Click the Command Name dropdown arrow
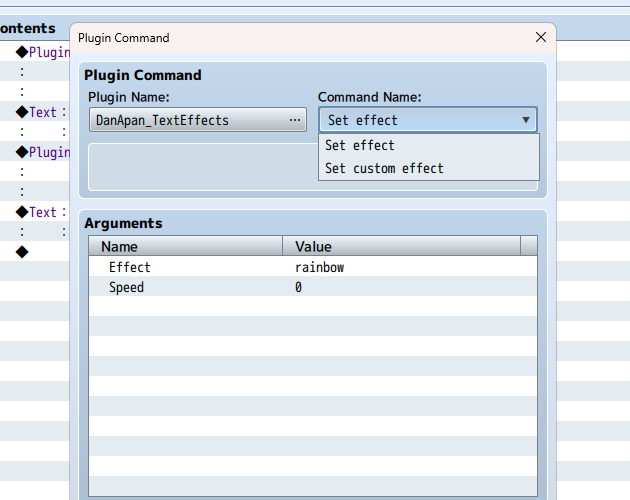The height and width of the screenshot is (500, 630). [x=526, y=120]
